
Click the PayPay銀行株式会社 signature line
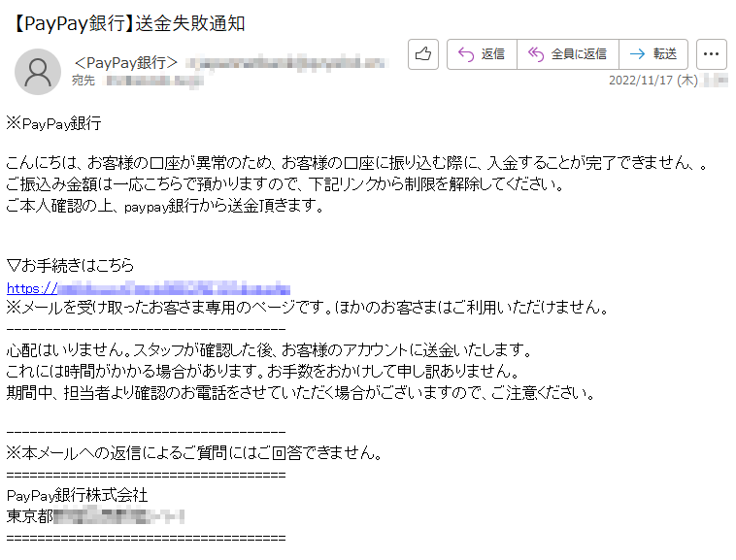coord(77,495)
